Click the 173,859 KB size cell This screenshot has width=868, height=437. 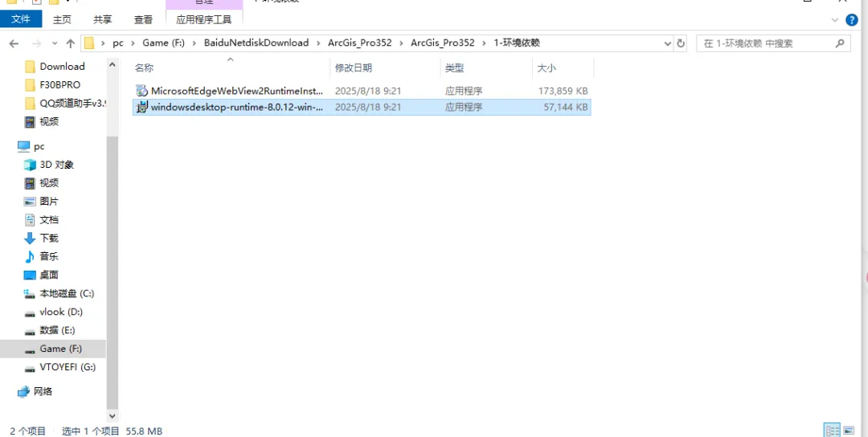[x=563, y=91]
